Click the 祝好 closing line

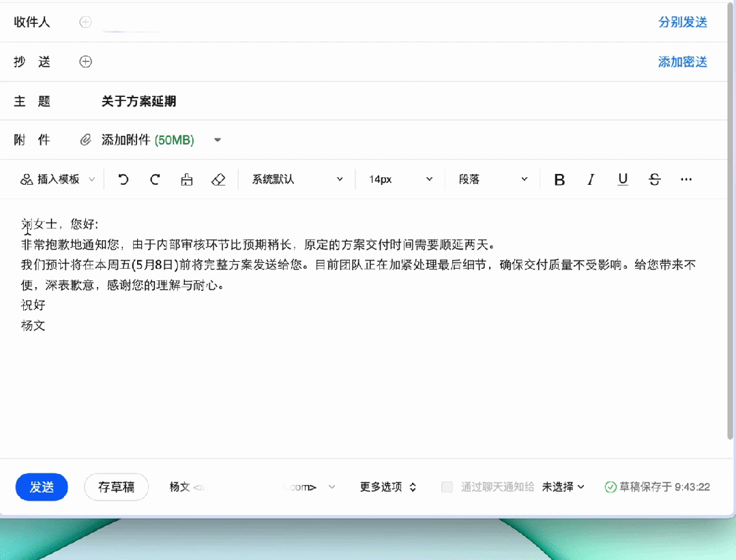coord(33,305)
